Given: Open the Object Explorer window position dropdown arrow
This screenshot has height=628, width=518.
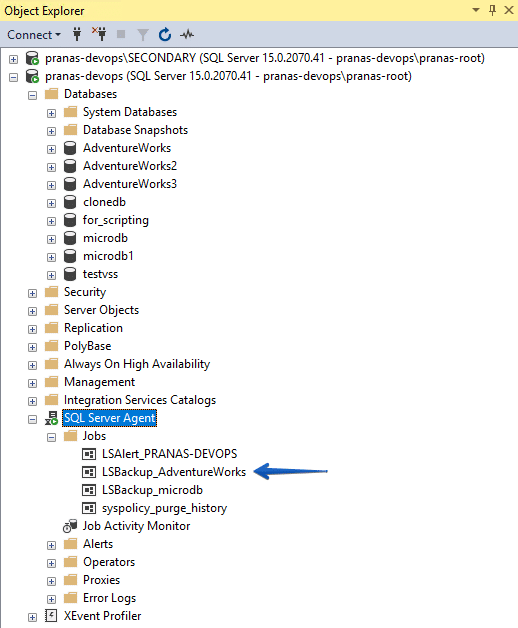Looking at the screenshot, I should (476, 10).
